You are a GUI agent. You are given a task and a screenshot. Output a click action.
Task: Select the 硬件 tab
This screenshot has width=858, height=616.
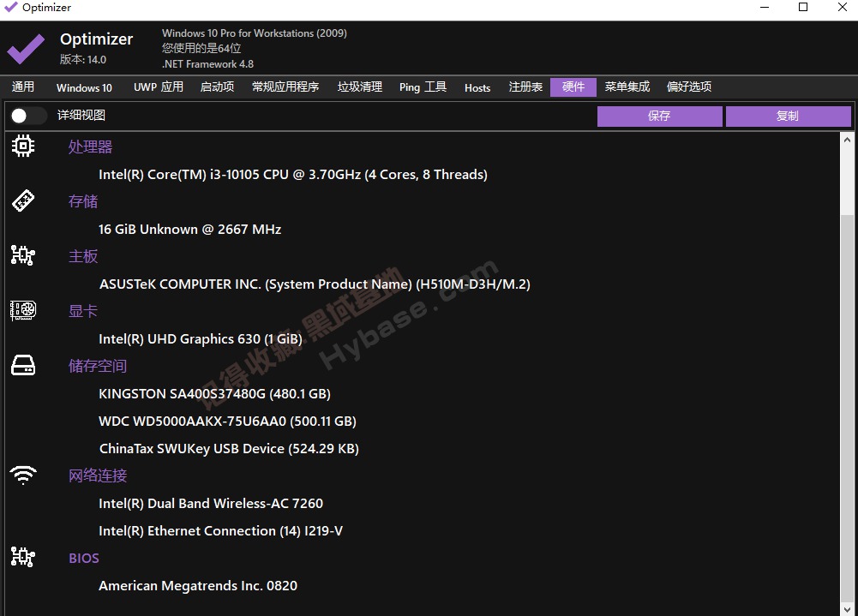(x=573, y=87)
